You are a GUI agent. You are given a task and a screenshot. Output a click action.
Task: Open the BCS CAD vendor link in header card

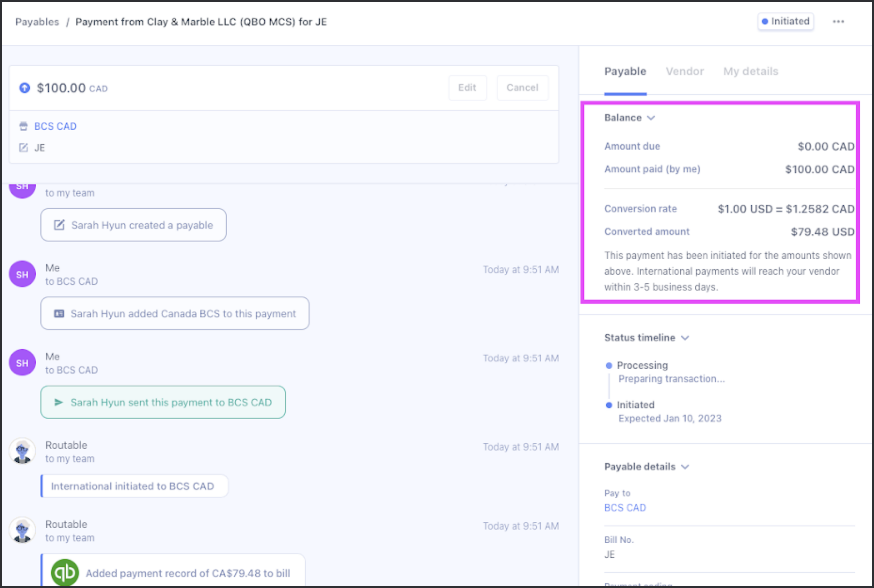pos(56,126)
